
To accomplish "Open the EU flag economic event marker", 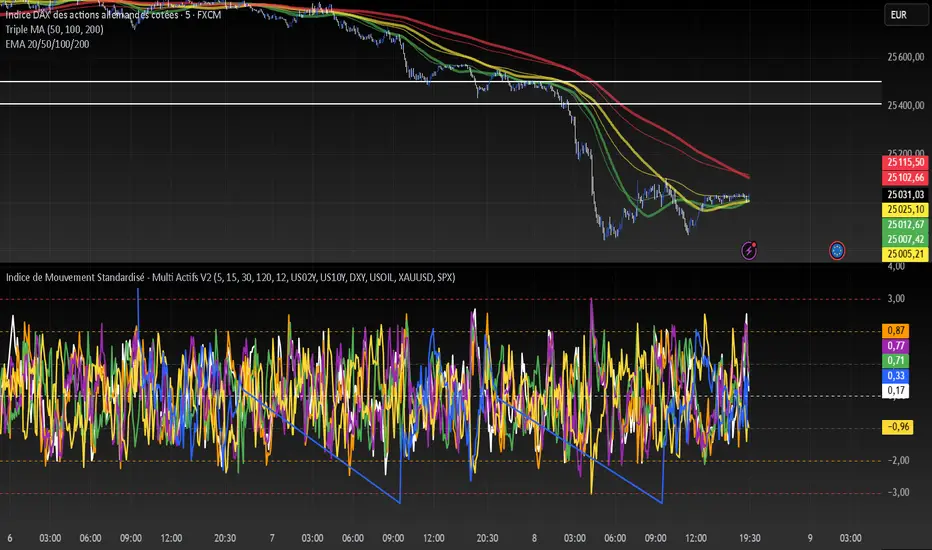I will coord(837,251).
